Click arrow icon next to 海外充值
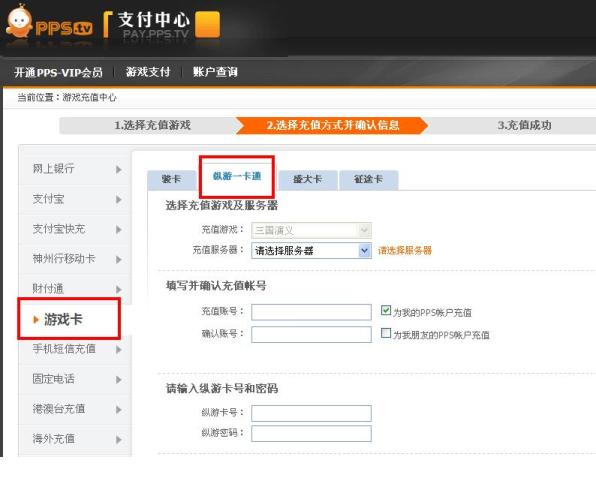The height and width of the screenshot is (484, 596). pos(119,440)
